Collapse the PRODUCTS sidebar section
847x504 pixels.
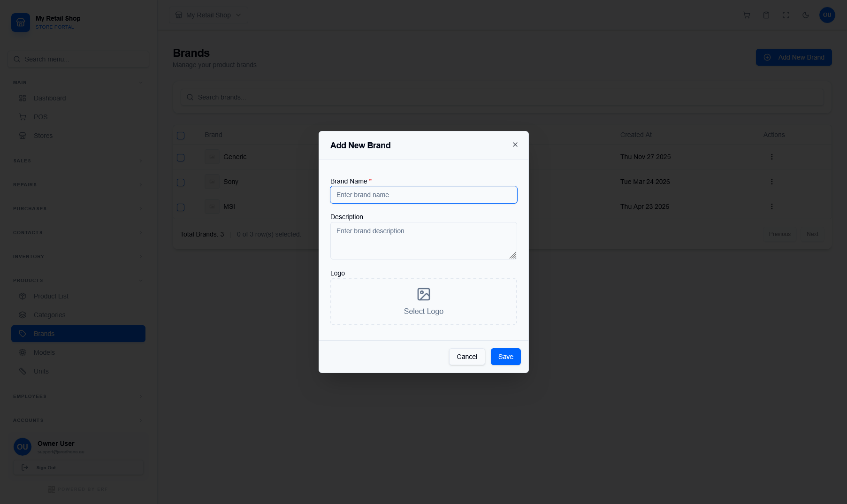click(78, 281)
